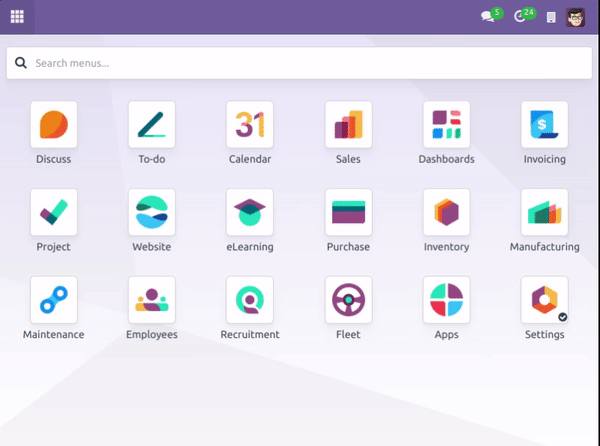Go to the Dashboards app
This screenshot has height=446, width=600.
[x=446, y=125]
